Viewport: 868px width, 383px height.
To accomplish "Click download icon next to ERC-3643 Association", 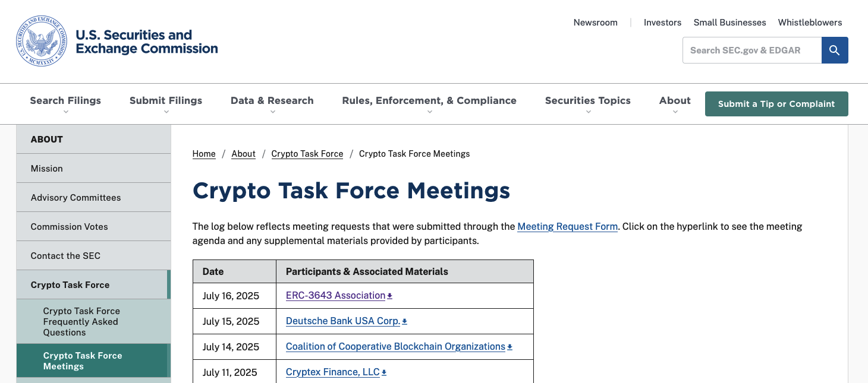I will (390, 296).
